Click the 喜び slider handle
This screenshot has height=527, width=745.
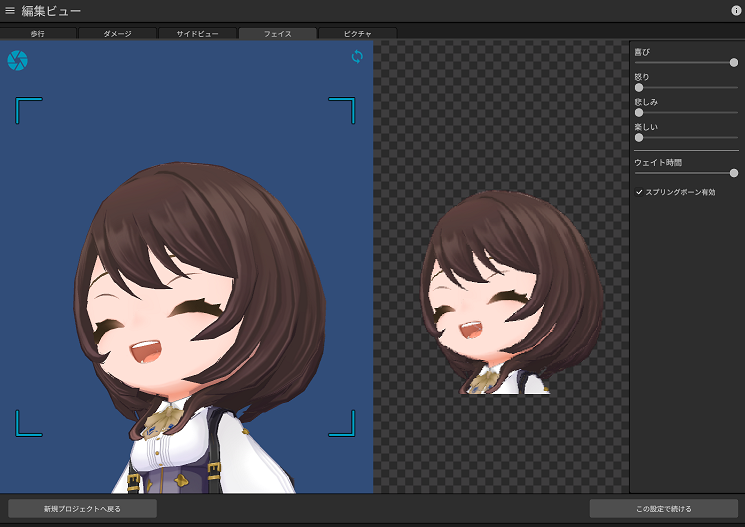pyautogui.click(x=734, y=62)
